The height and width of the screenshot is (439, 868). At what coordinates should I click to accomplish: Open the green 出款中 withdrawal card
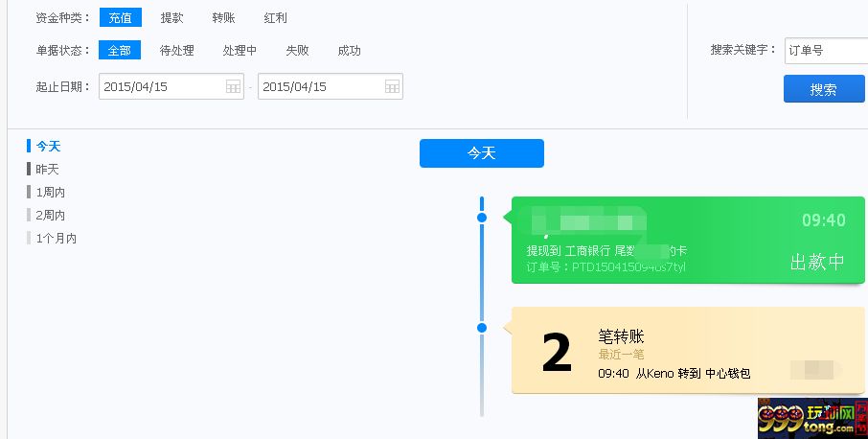688,240
